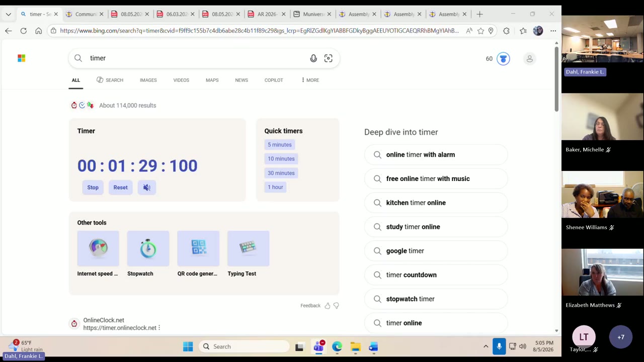
Task: Toggle the taskbar microphone indicator
Action: coord(499,346)
